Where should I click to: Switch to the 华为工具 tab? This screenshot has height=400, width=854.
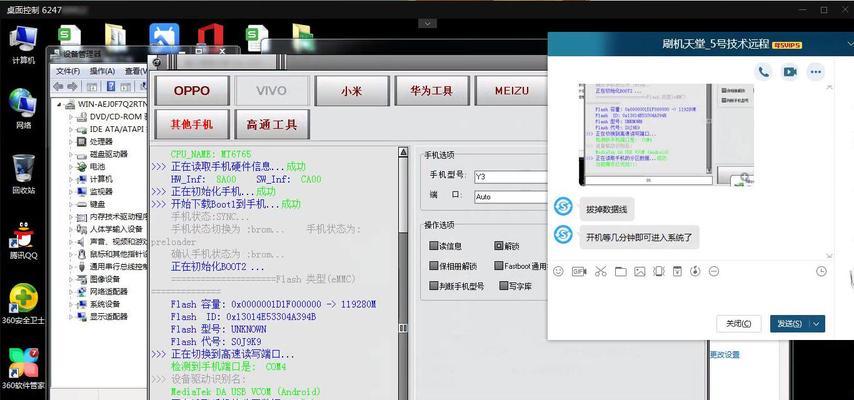pos(432,90)
